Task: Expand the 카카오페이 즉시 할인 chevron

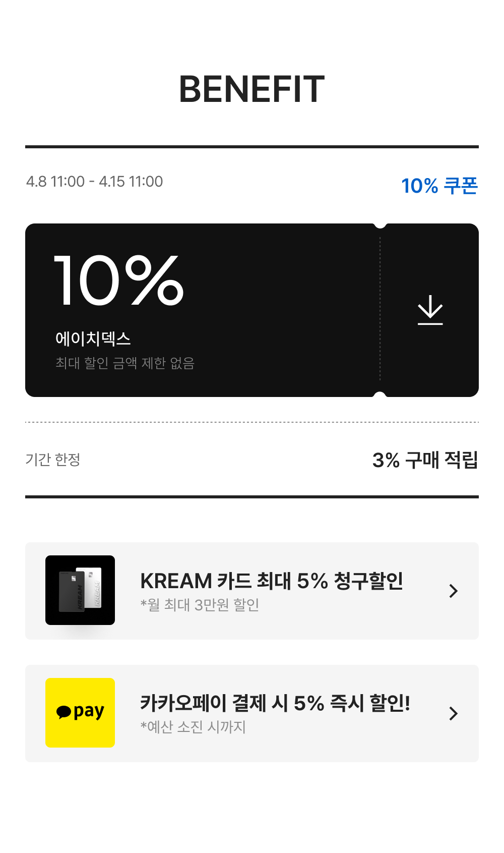Action: click(x=453, y=713)
